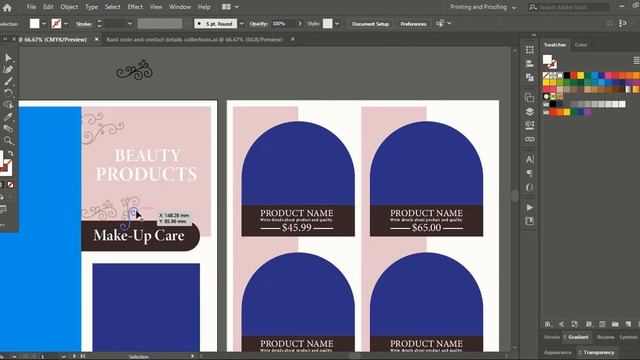Click the Opacity label link
This screenshot has width=640, height=360.
click(x=259, y=24)
